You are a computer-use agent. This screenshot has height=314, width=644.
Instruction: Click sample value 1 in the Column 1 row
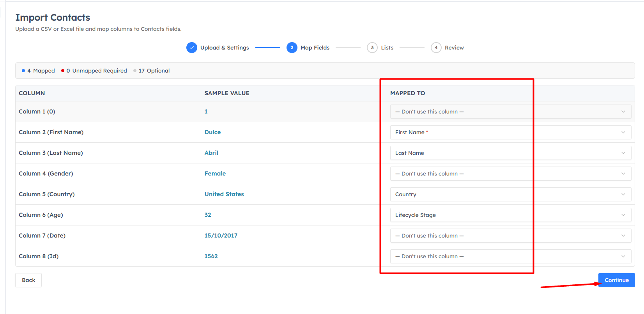point(206,112)
